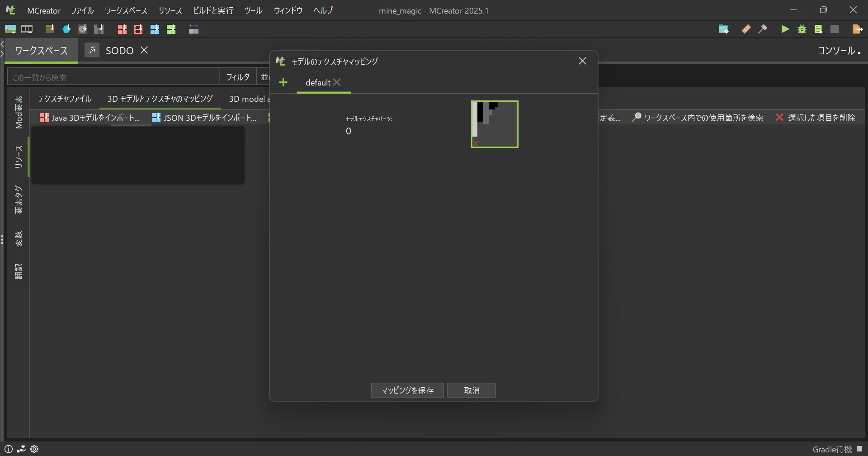Image resolution: width=868 pixels, height=456 pixels.
Task: Click the gear icon in the status bar
Action: (34, 449)
